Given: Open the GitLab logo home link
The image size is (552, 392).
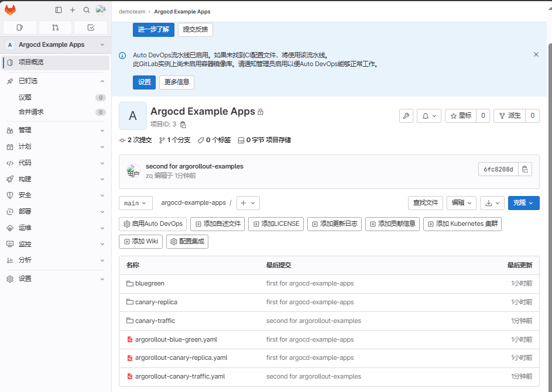Looking at the screenshot, I should [10, 10].
